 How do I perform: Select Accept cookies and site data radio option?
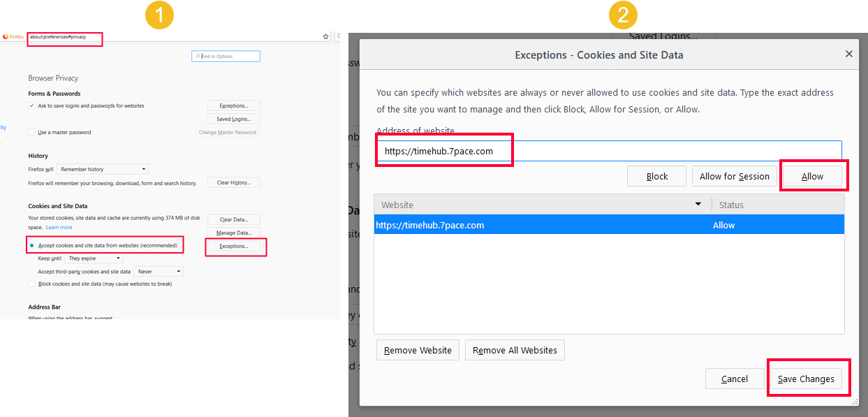31,246
